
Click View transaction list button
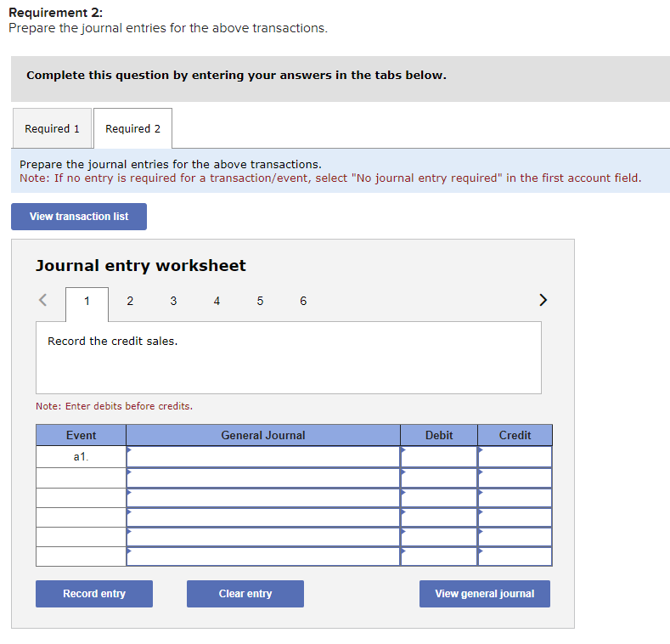click(x=79, y=217)
